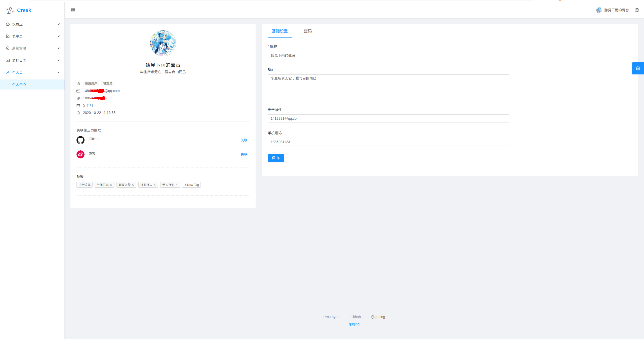
Task: Remove the 无人及你 tag
Action: pyautogui.click(x=177, y=185)
